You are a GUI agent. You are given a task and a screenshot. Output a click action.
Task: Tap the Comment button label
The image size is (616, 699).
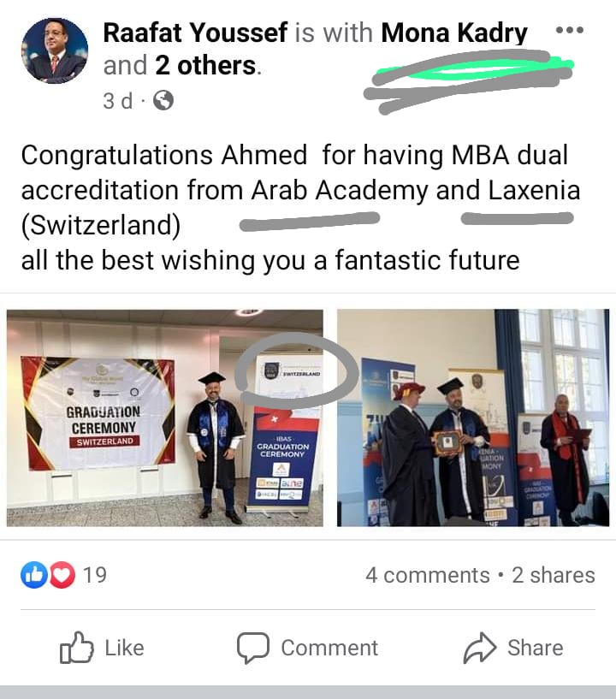[x=329, y=648]
